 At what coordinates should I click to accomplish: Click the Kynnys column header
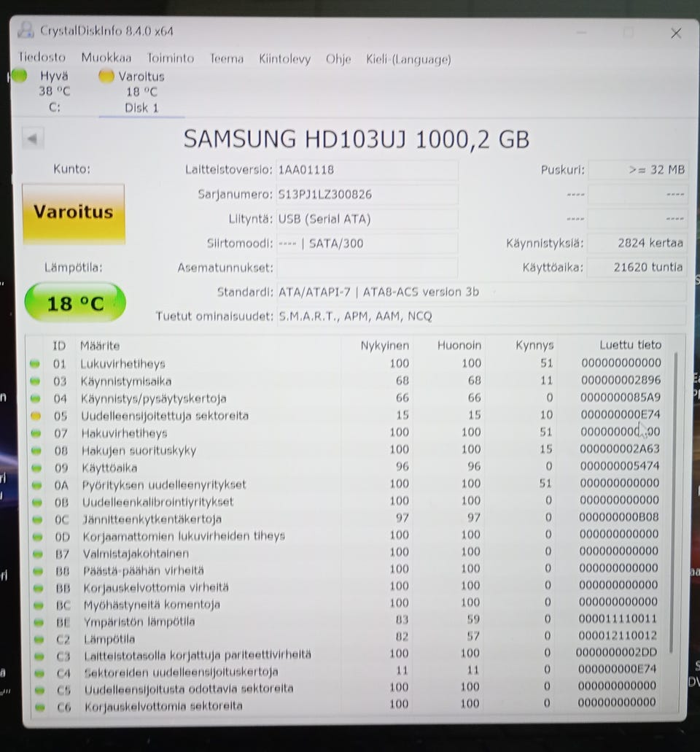[534, 345]
